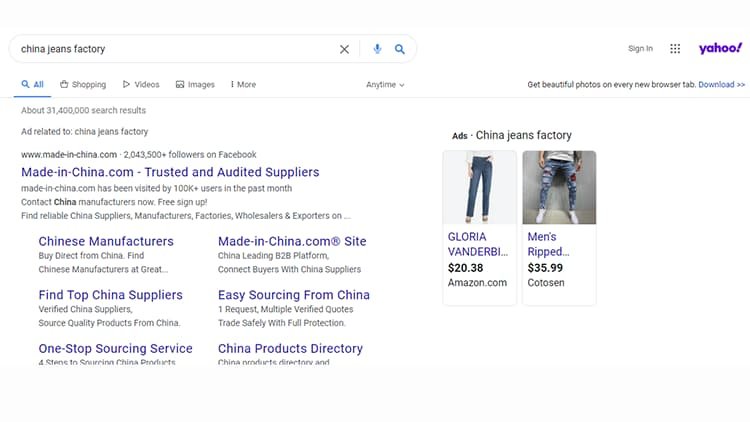Open the Easy Sourcing From China sitelink
The height and width of the screenshot is (422, 750).
[294, 295]
